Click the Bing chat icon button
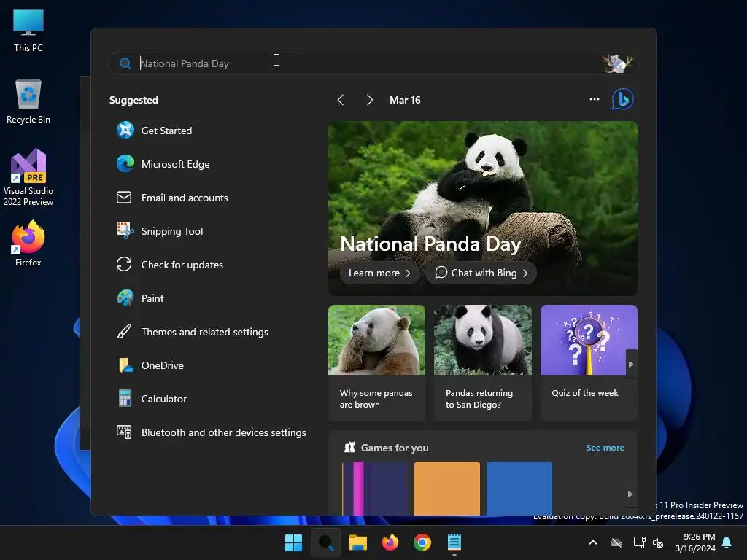 pos(623,99)
